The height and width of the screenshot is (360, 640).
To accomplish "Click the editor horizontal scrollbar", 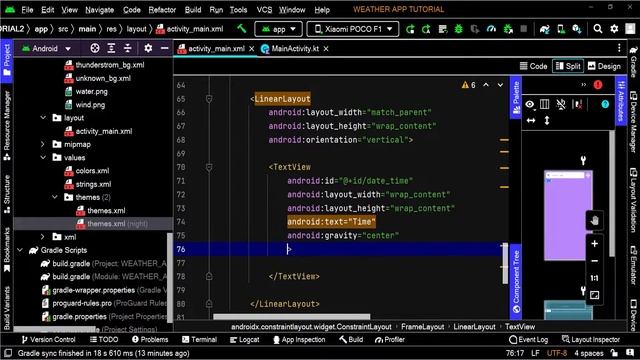I will click(291, 317).
